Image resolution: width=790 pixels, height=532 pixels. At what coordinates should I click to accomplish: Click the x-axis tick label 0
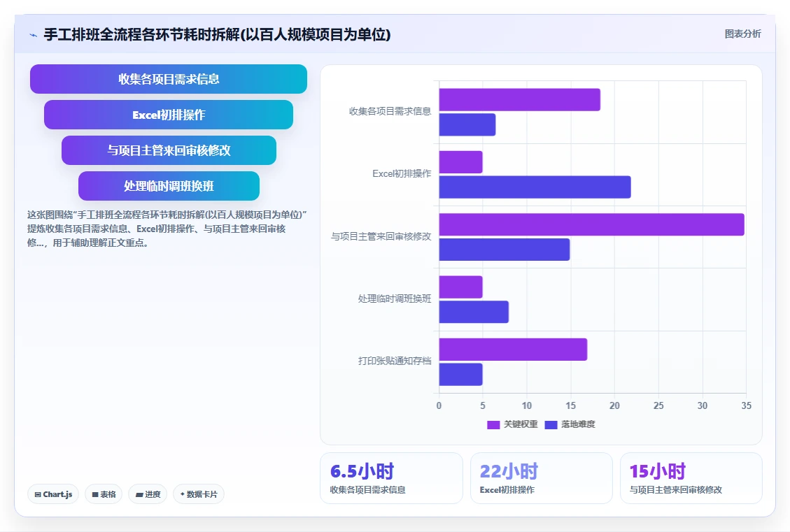click(x=439, y=405)
